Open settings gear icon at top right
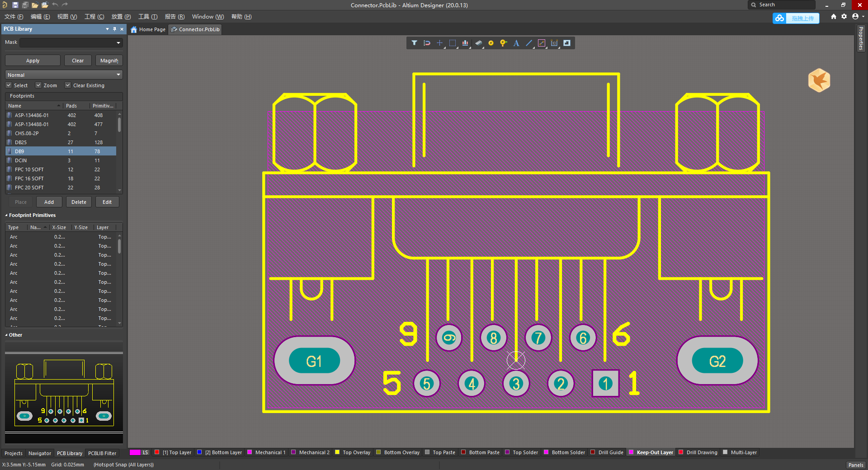This screenshot has width=868, height=470. pos(844,16)
